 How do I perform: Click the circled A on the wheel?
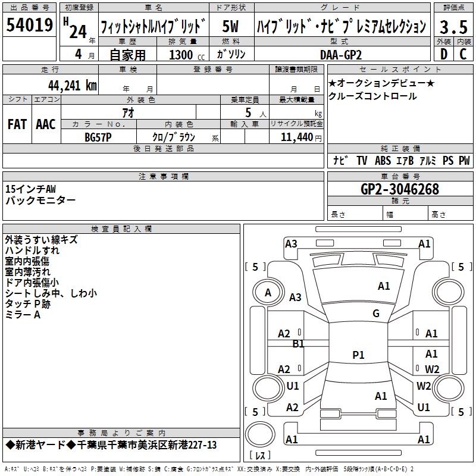tap(268, 293)
